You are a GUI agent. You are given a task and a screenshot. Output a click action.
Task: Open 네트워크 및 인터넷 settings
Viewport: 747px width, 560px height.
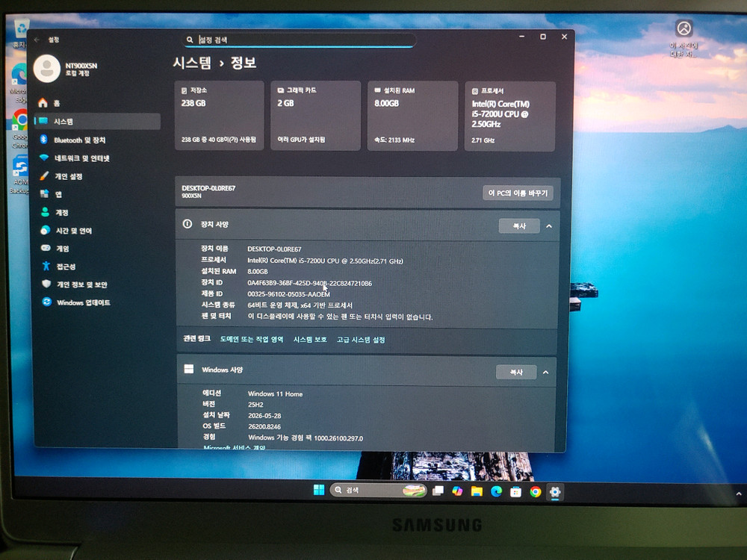click(97, 158)
